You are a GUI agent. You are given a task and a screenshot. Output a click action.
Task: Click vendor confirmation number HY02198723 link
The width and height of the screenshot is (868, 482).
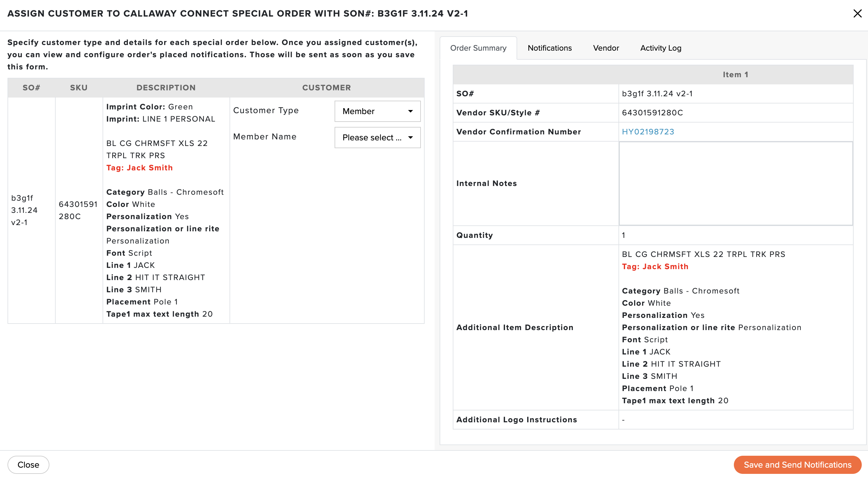pos(648,132)
